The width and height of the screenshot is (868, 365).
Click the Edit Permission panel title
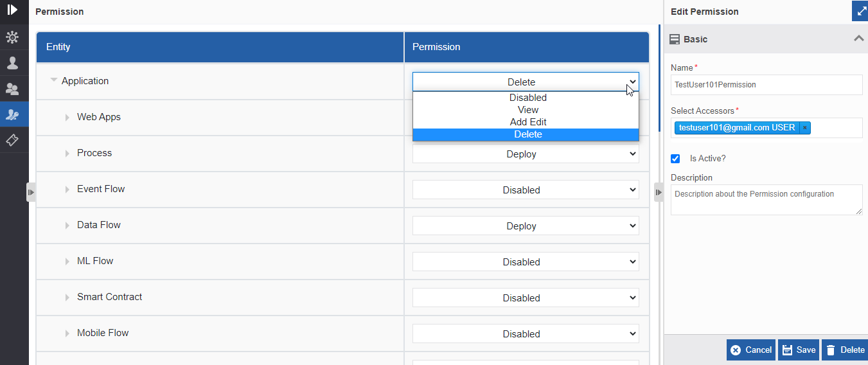(704, 12)
